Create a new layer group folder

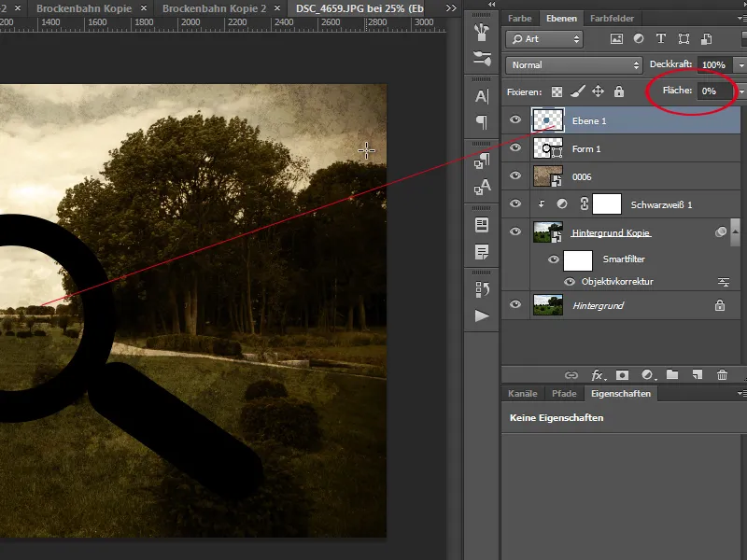pyautogui.click(x=672, y=375)
